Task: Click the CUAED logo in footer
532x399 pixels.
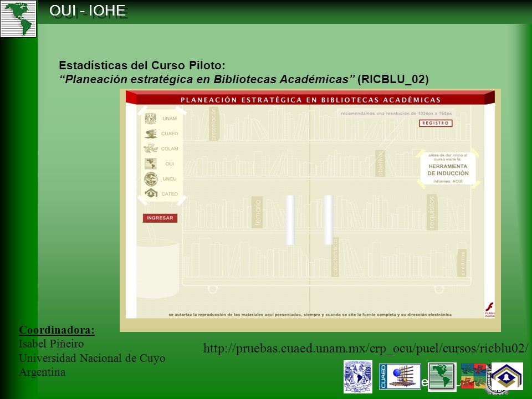Action: pos(400,376)
